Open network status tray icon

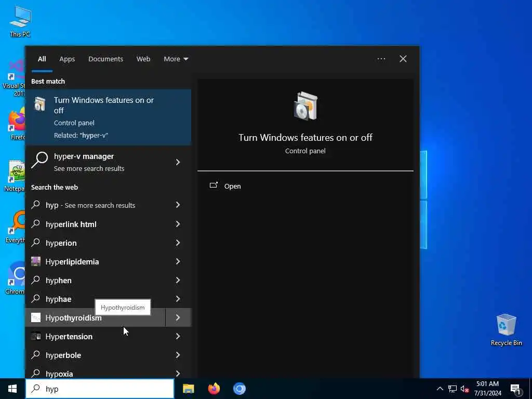[453, 389]
